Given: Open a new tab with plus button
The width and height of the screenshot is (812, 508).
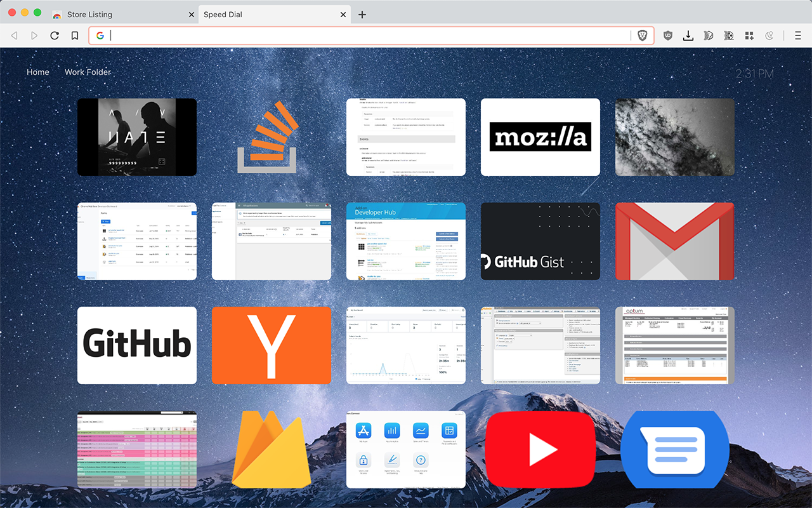Looking at the screenshot, I should (362, 15).
